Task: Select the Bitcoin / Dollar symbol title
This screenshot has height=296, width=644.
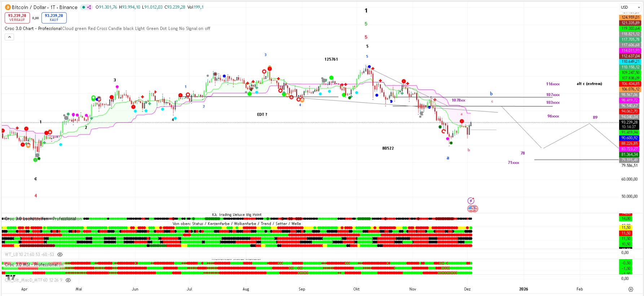Action: [44, 7]
